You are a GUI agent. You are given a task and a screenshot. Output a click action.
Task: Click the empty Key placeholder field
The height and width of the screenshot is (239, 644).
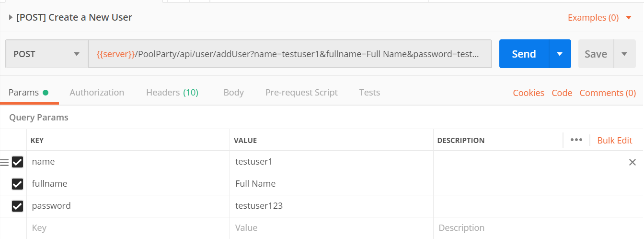click(x=128, y=228)
